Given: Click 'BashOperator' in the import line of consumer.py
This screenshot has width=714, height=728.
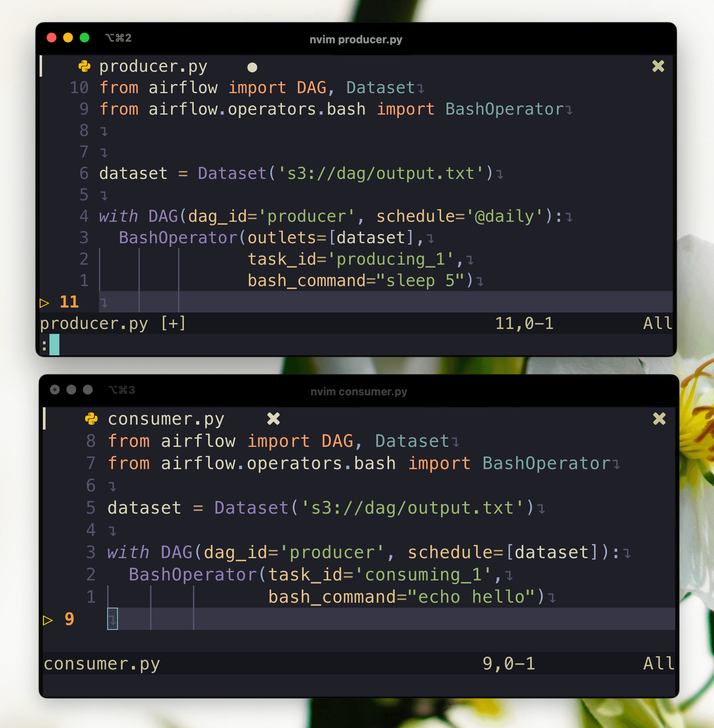Looking at the screenshot, I should [x=547, y=464].
